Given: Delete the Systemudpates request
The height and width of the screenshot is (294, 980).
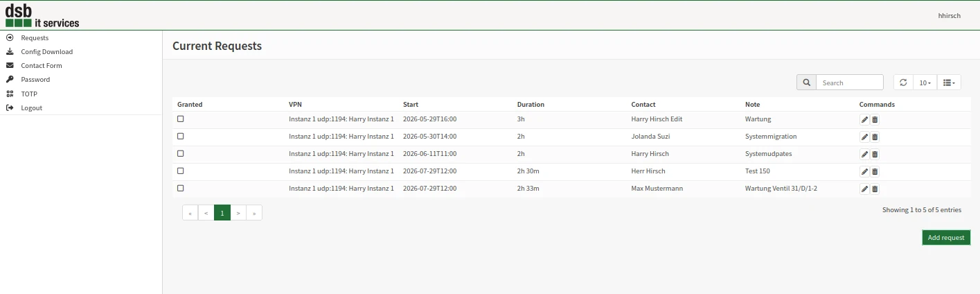Looking at the screenshot, I should click(x=875, y=155).
